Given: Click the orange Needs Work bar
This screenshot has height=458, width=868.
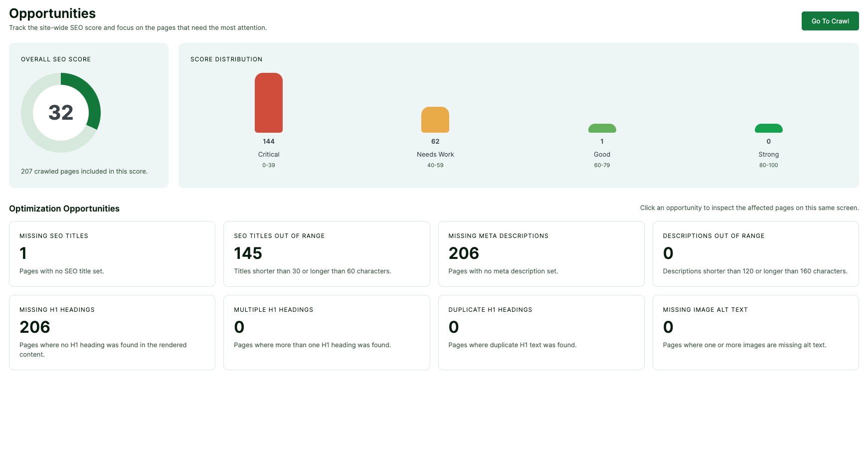Looking at the screenshot, I should point(435,120).
